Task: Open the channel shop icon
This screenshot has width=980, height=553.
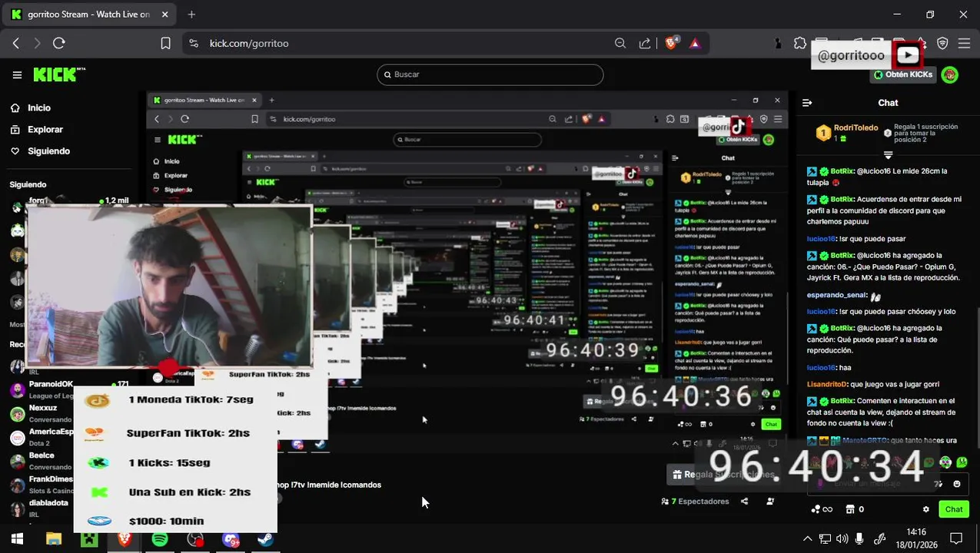Action: 850,509
